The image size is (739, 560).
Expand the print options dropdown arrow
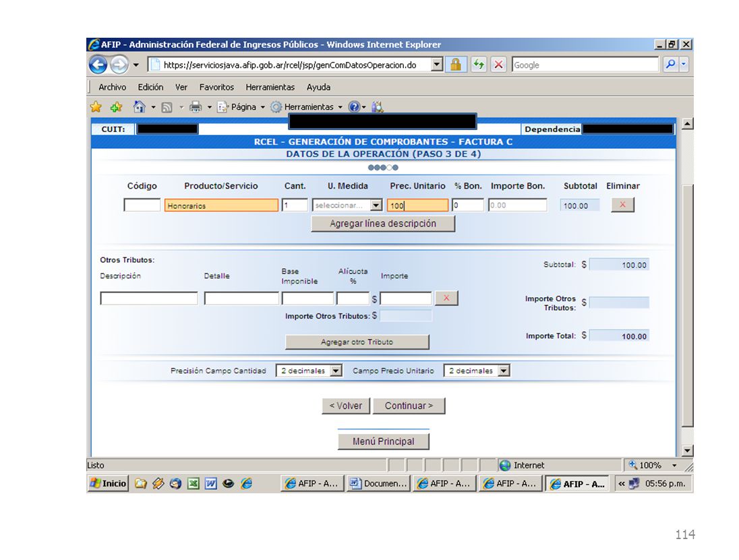tap(210, 107)
